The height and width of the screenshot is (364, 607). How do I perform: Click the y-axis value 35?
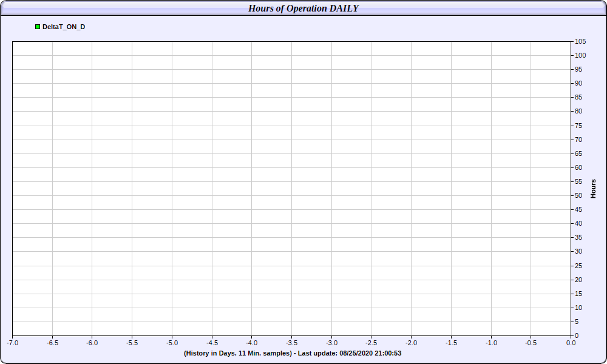(x=578, y=237)
